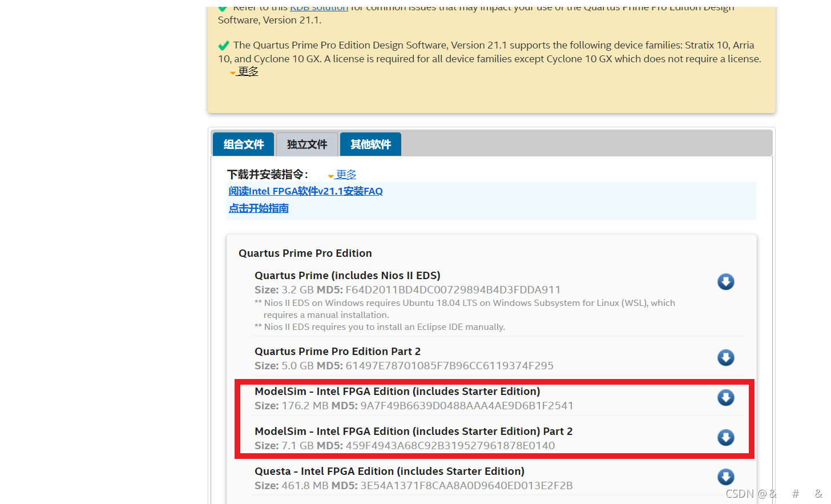This screenshot has height=504, width=831.
Task: Select the Quartus Prime Pro Edition heading
Action: coord(305,253)
